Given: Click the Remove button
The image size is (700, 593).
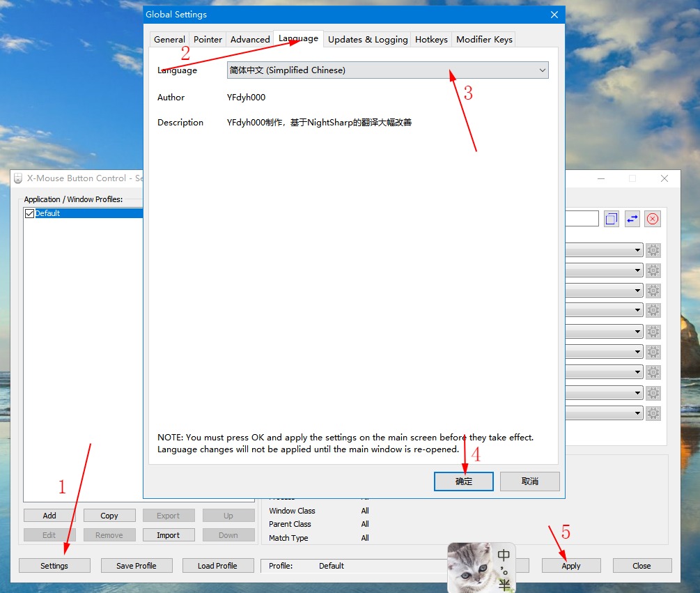Looking at the screenshot, I should click(109, 535).
